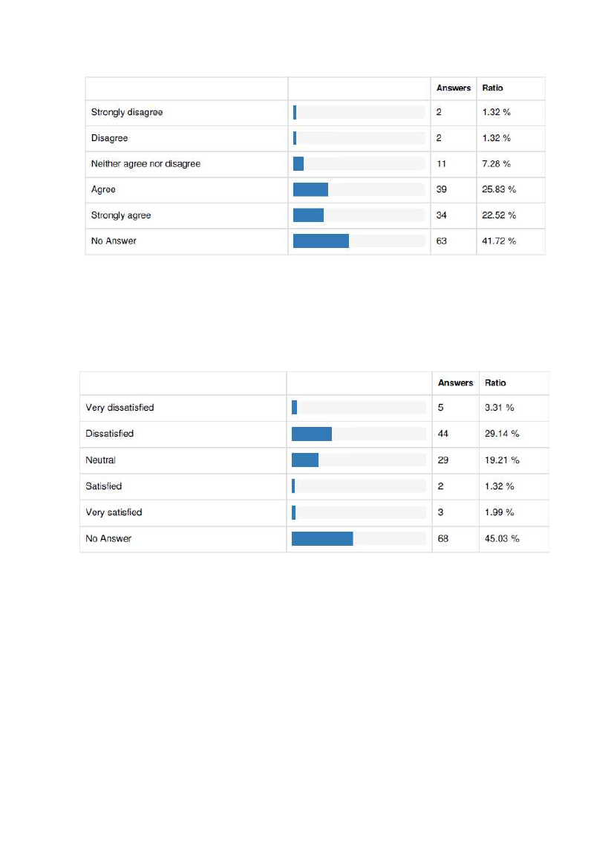Select the Satisfied row label
This screenshot has width=614, height=868.
[103, 486]
